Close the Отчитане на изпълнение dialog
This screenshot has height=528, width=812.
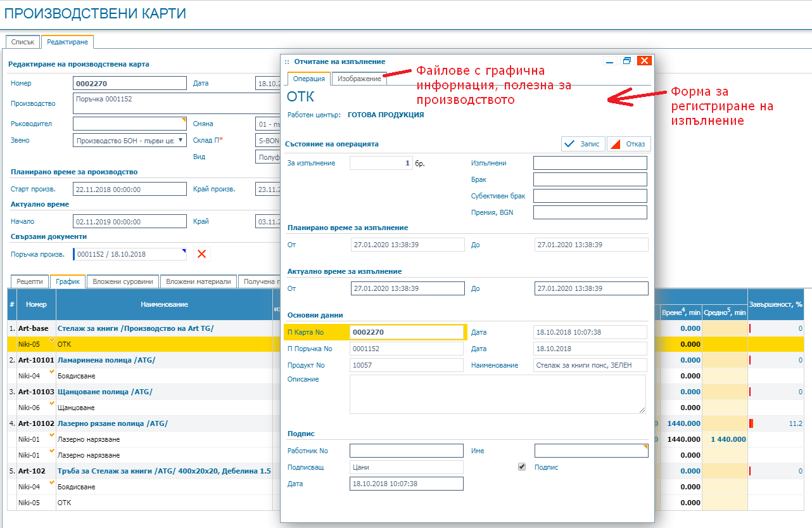644,61
